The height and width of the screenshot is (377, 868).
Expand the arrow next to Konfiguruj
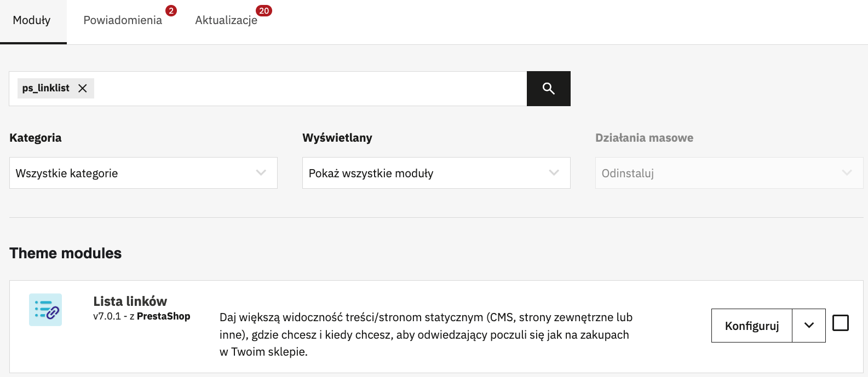809,326
